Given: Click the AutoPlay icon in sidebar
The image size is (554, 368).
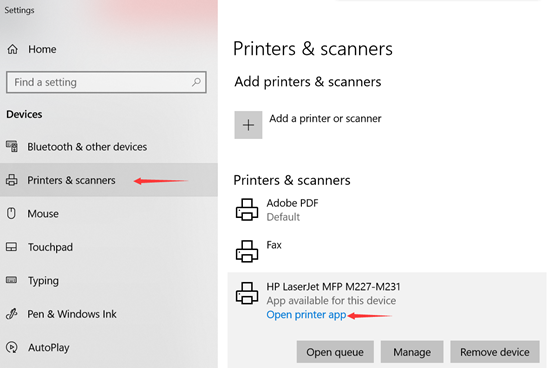Looking at the screenshot, I should click(12, 347).
